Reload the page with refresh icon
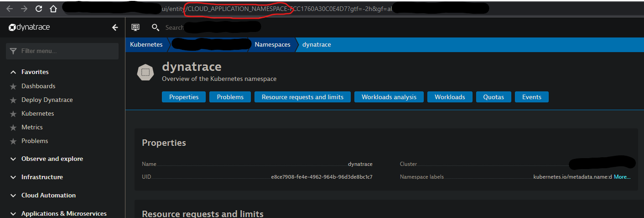The height and width of the screenshot is (218, 644). point(39,8)
